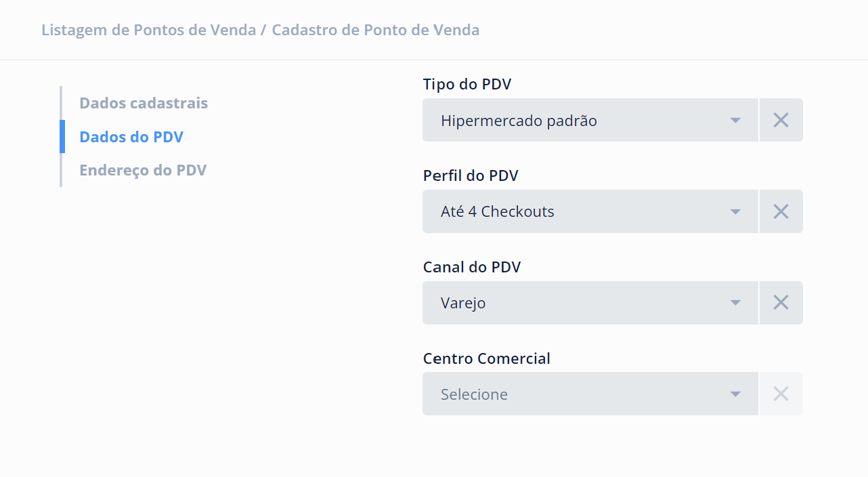Clear the Perfil do PDV selection
Screen dimensions: 868x477
(781, 211)
